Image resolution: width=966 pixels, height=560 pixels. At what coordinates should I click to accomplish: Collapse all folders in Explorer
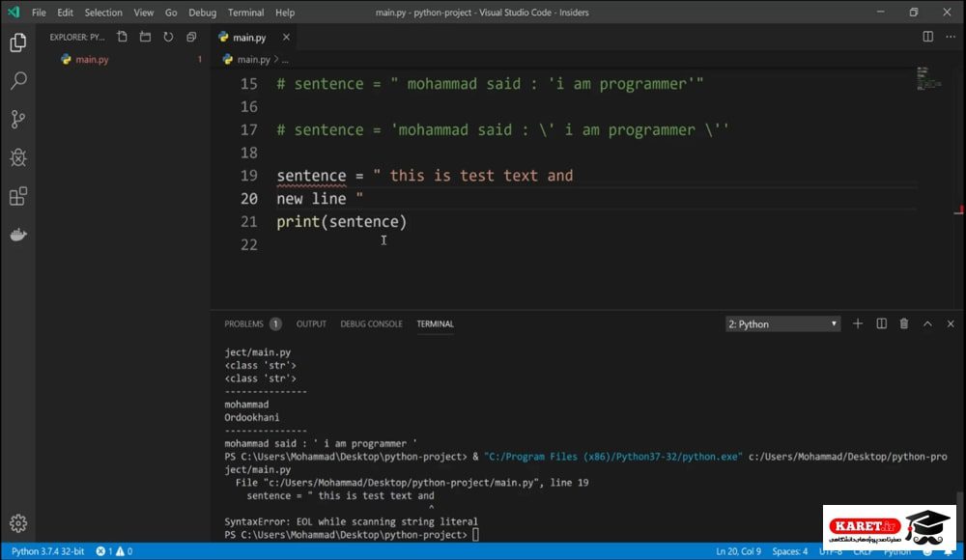[191, 37]
